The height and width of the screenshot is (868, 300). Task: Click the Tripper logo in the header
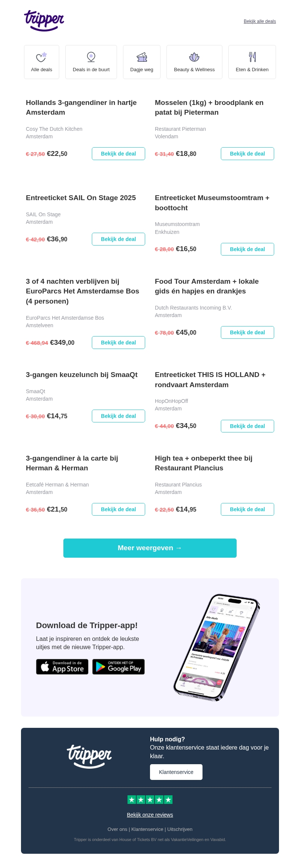44,21
